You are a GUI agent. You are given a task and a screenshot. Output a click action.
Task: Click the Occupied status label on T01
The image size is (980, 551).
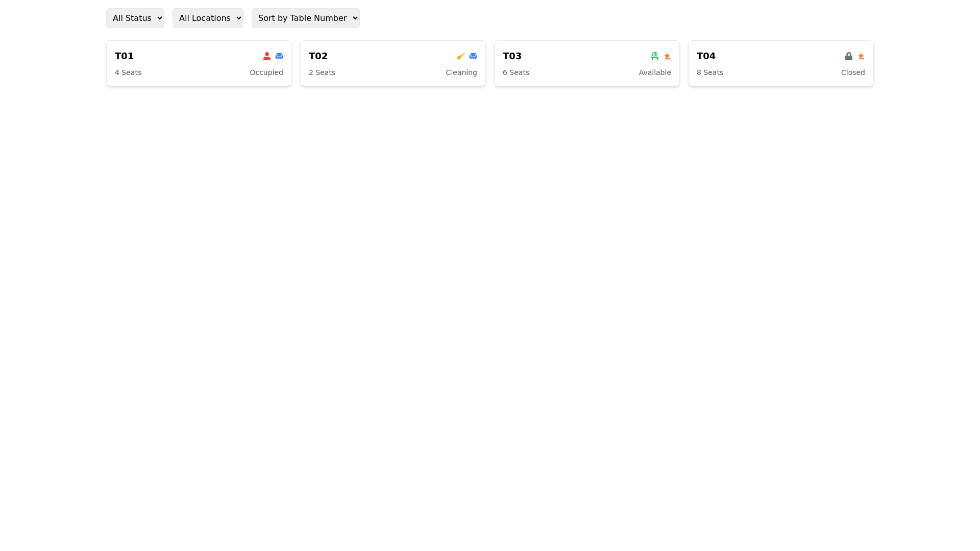(x=266, y=72)
